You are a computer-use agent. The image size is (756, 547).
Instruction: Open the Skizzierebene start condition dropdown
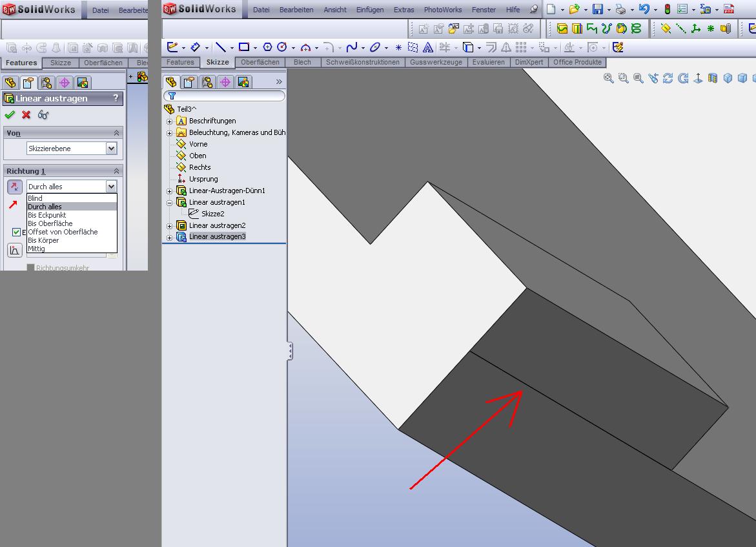(x=111, y=149)
